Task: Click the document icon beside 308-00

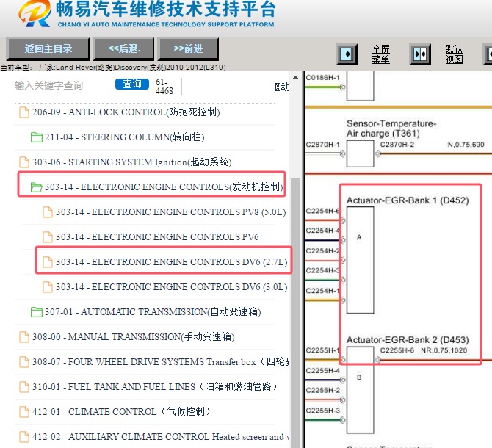Action: (x=24, y=337)
